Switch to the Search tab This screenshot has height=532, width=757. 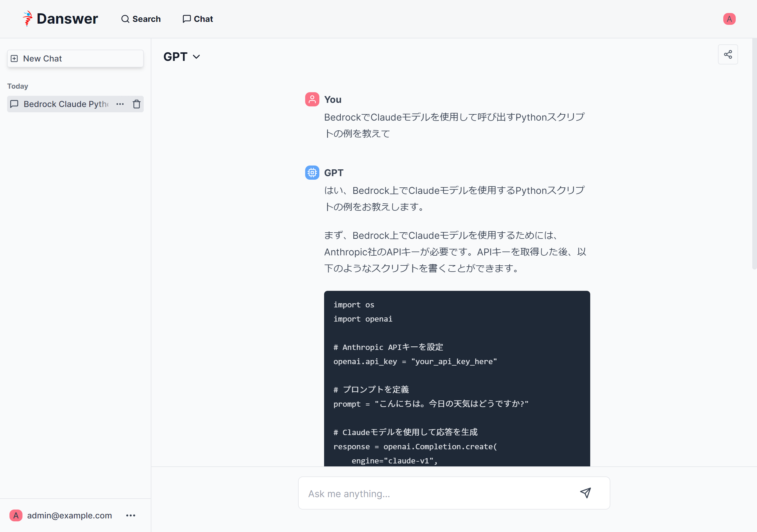(141, 19)
